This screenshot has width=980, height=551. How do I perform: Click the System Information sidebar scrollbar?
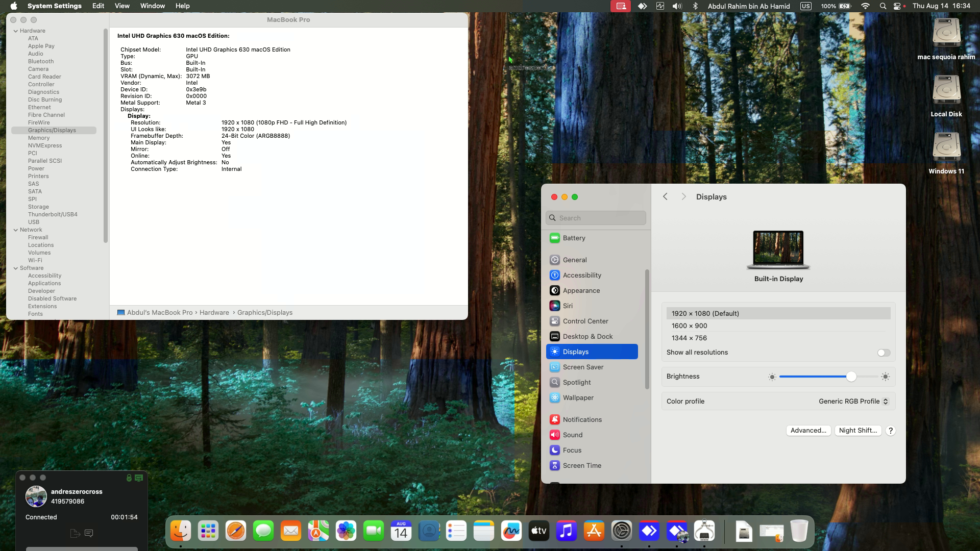(x=106, y=136)
